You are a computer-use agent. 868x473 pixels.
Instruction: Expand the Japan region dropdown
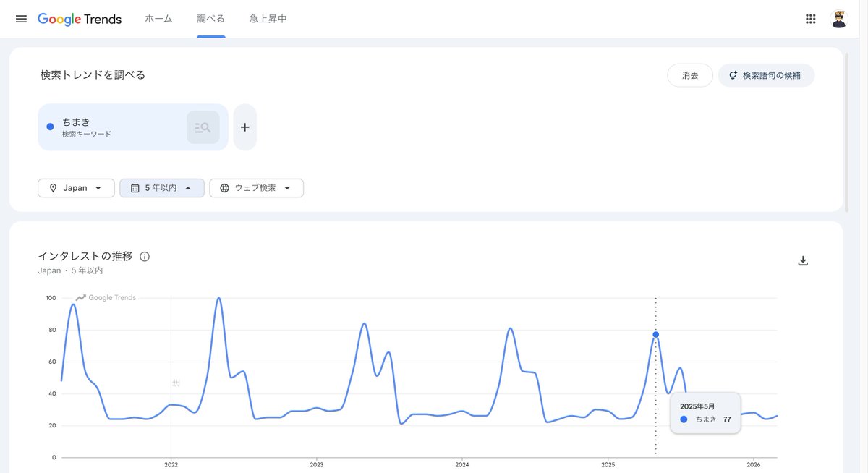pos(76,188)
